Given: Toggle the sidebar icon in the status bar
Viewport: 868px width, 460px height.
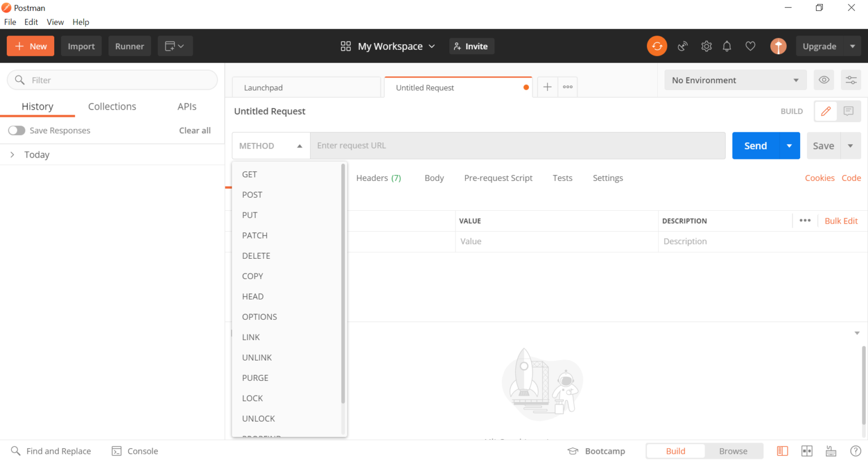Looking at the screenshot, I should [x=782, y=451].
